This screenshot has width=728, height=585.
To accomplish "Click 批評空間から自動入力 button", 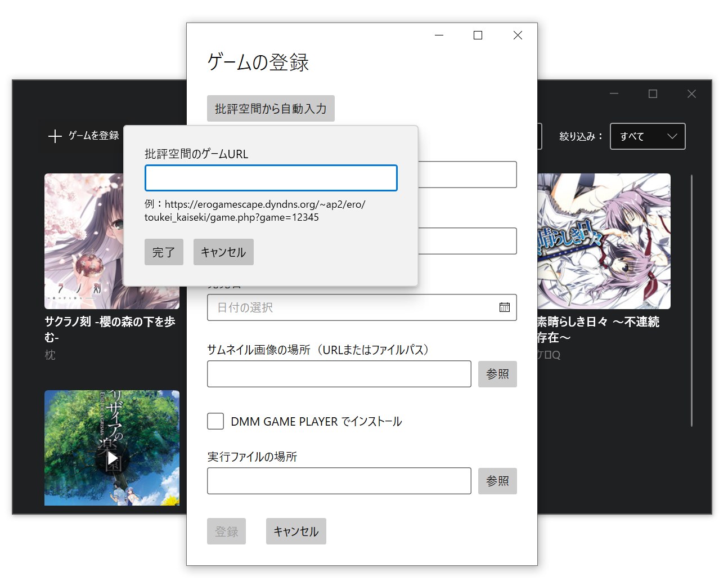I will (271, 109).
